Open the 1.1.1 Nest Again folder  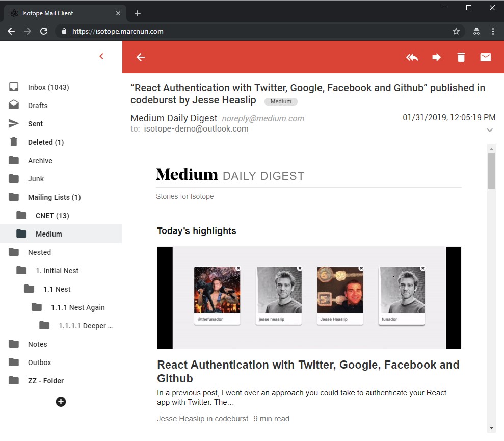76,307
